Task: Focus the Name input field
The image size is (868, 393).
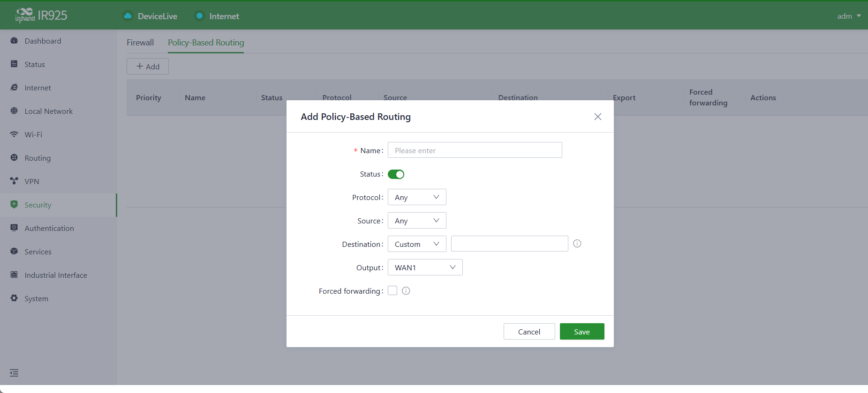Action: 475,150
